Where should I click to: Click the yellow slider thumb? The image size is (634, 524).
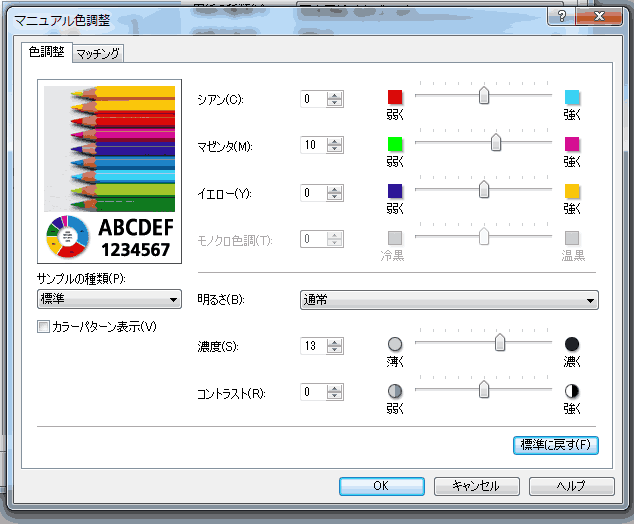click(484, 189)
